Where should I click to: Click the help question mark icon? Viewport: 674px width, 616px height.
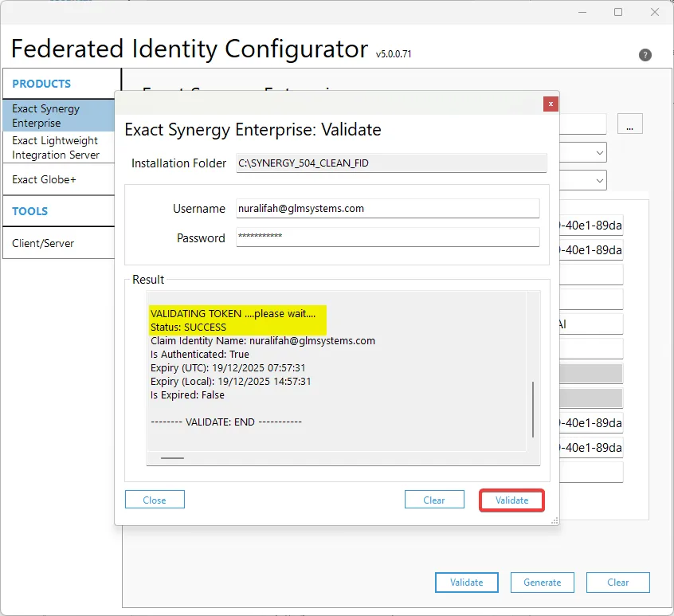pos(645,55)
